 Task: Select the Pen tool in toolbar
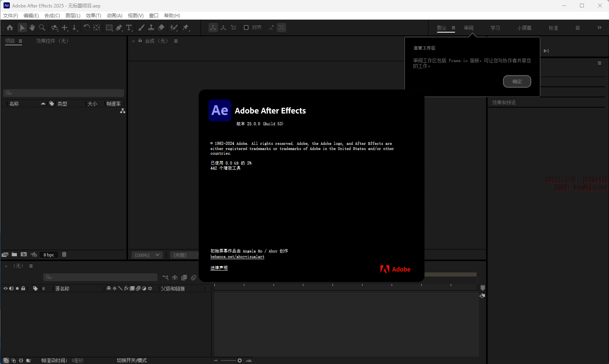tap(119, 28)
